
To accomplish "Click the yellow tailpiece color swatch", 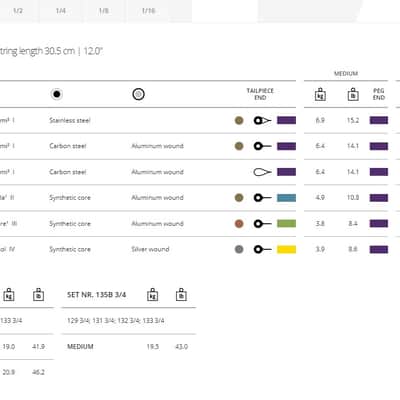I will coord(286,249).
